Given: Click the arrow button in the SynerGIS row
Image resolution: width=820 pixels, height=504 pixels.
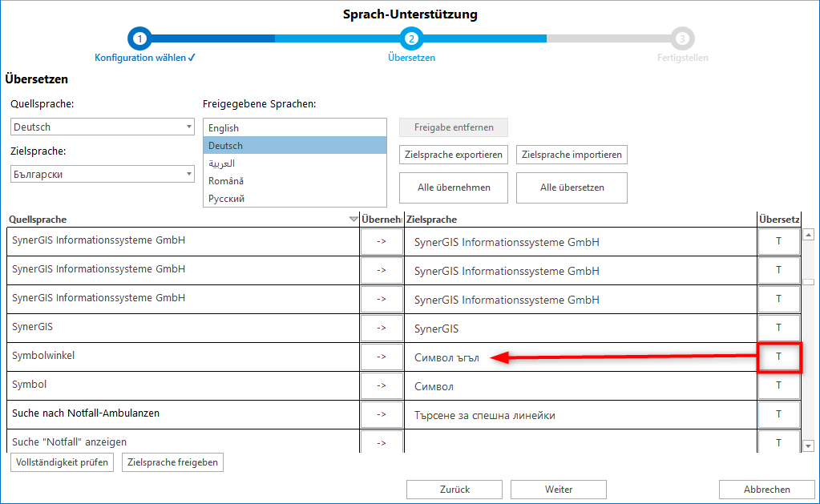Looking at the screenshot, I should tap(382, 328).
